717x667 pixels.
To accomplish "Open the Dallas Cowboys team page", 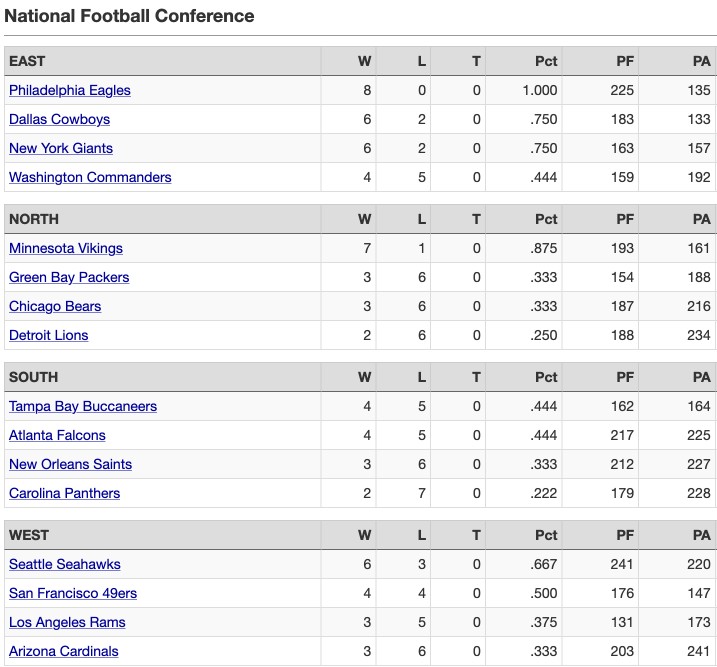I will click(x=59, y=119).
